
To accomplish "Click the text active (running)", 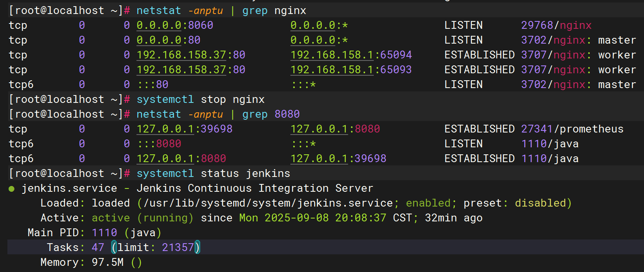I will (x=143, y=218).
